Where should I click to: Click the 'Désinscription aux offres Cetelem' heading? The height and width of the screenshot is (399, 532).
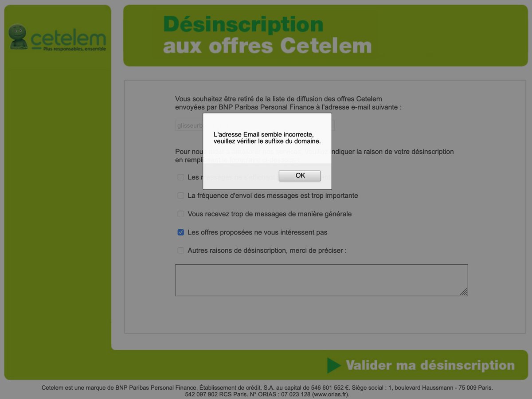pos(267,35)
